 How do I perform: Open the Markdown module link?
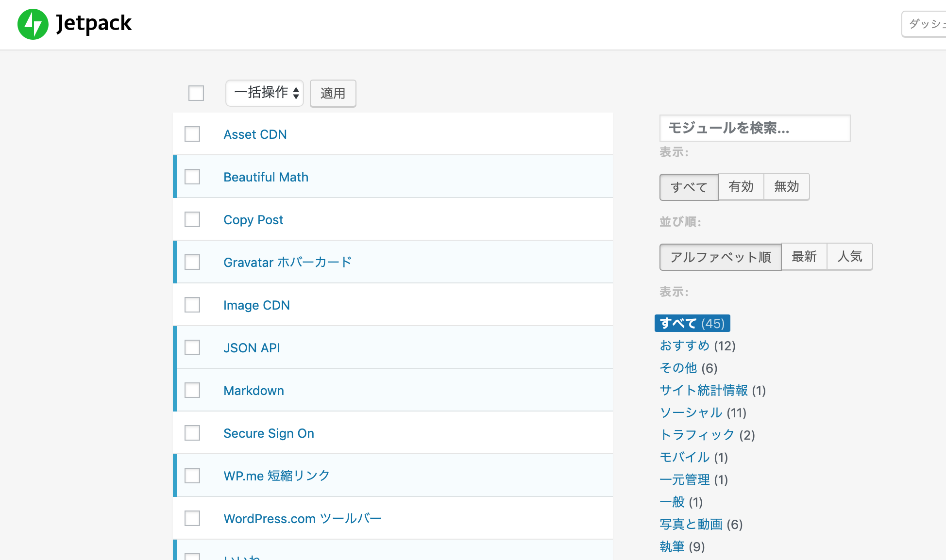click(253, 391)
